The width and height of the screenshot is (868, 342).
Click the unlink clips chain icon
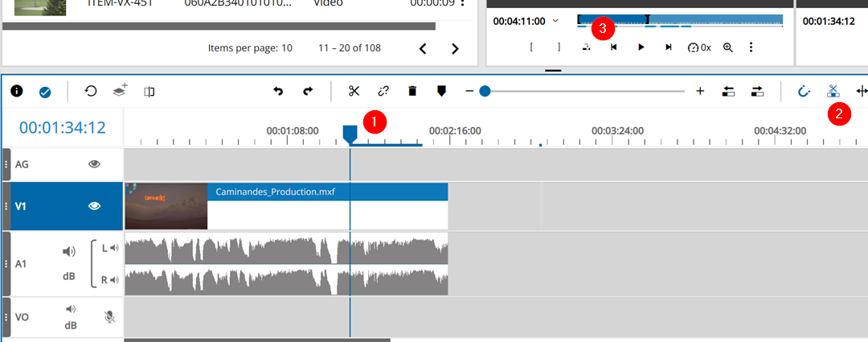tap(383, 91)
